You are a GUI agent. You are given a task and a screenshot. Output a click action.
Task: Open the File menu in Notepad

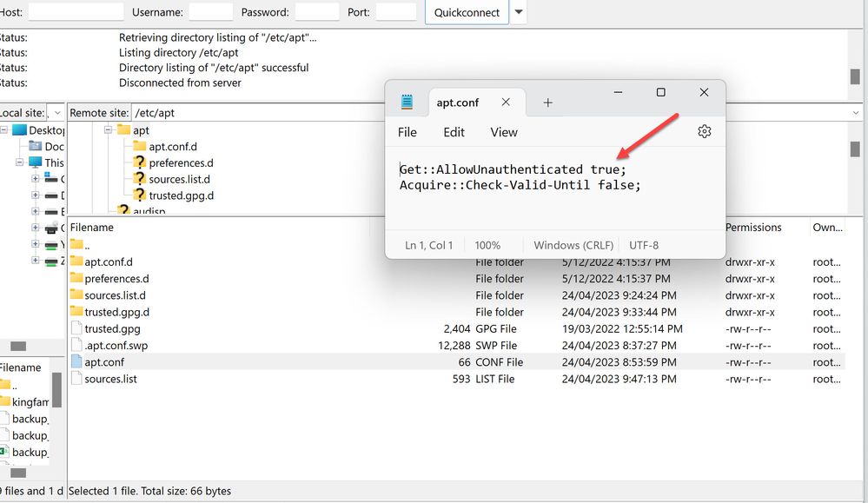point(407,132)
